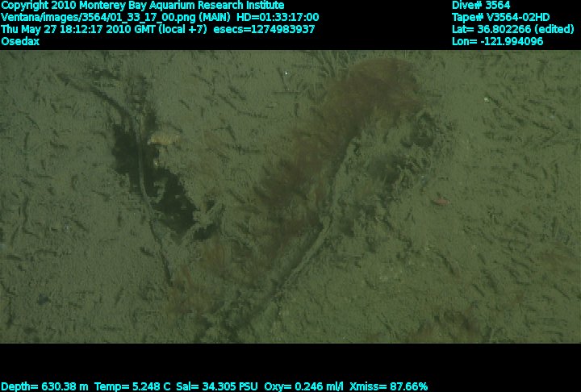Click the 'Lat= 36.802266 (edited)' text
The image size is (581, 392).
[513, 29]
